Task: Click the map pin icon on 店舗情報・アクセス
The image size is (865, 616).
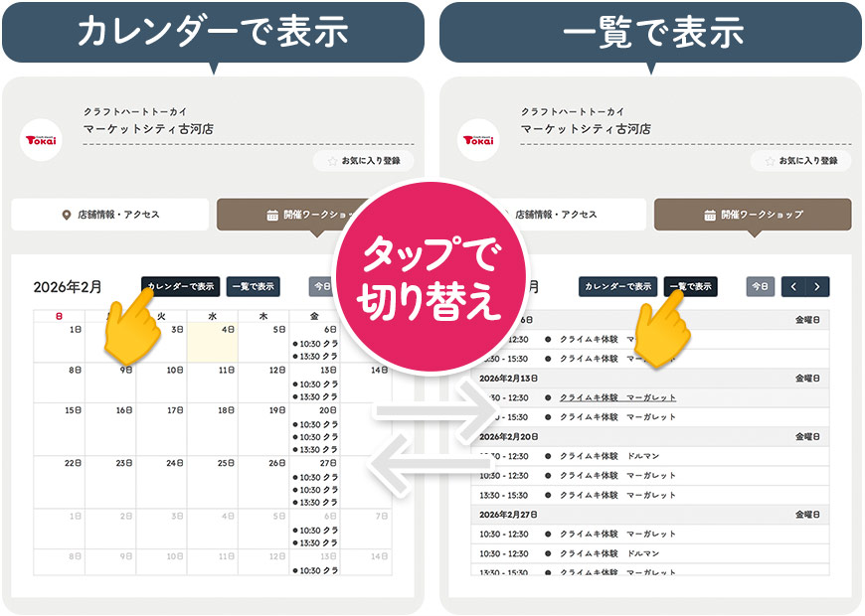Action: coord(67,215)
